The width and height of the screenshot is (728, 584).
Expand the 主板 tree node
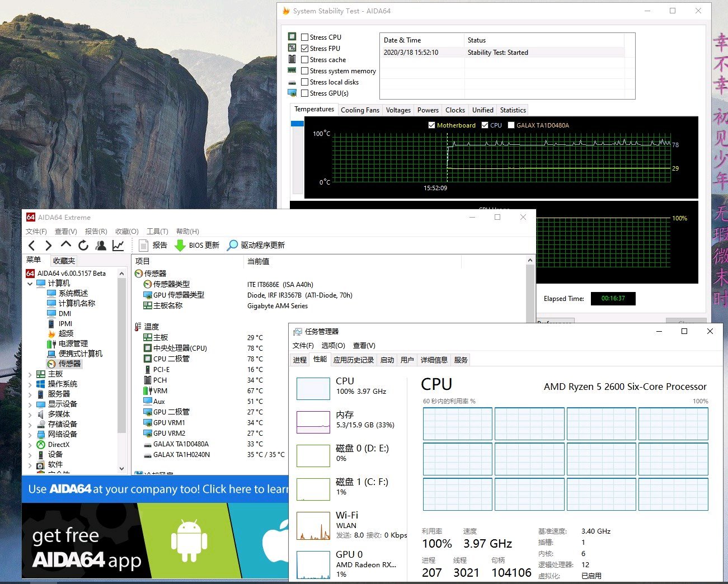pyautogui.click(x=30, y=374)
